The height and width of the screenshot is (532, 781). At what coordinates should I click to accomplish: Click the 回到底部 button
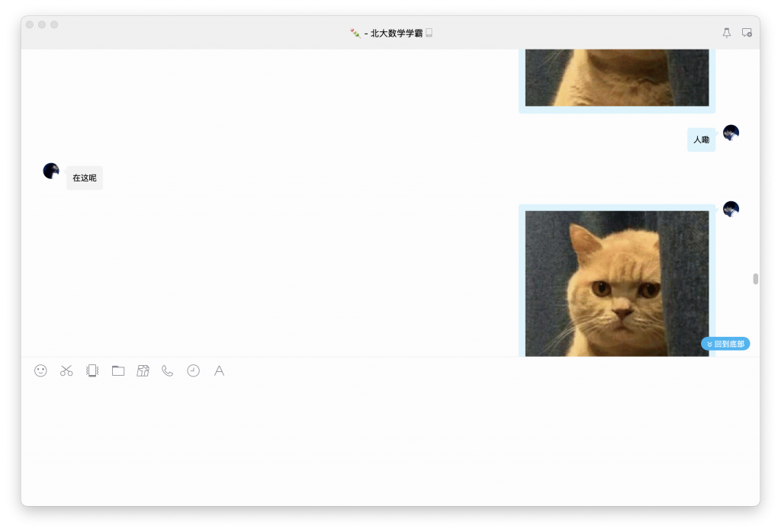725,344
